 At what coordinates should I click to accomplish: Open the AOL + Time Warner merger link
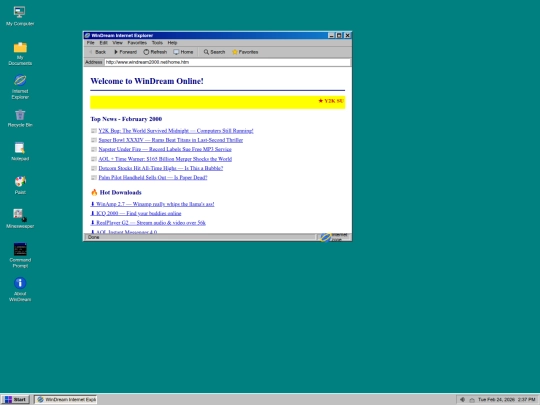165,159
